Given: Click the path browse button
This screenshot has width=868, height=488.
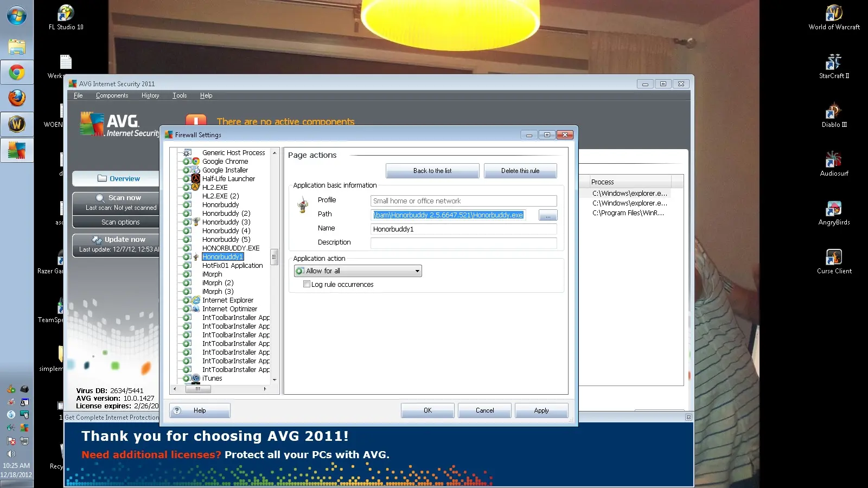Looking at the screenshot, I should click(548, 216).
